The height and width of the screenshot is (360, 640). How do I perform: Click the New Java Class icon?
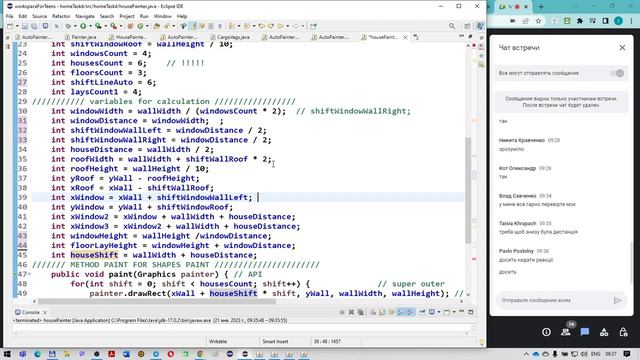(140, 26)
